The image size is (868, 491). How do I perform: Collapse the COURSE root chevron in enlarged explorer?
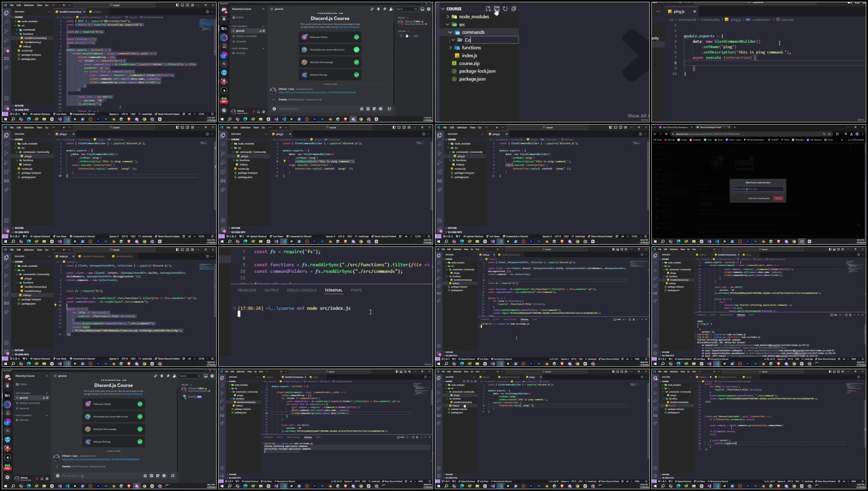click(443, 9)
